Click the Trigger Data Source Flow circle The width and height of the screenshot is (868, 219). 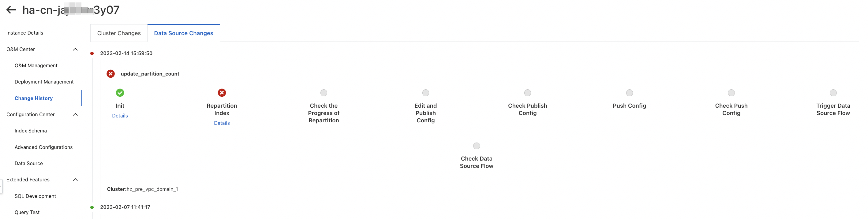coord(833,93)
